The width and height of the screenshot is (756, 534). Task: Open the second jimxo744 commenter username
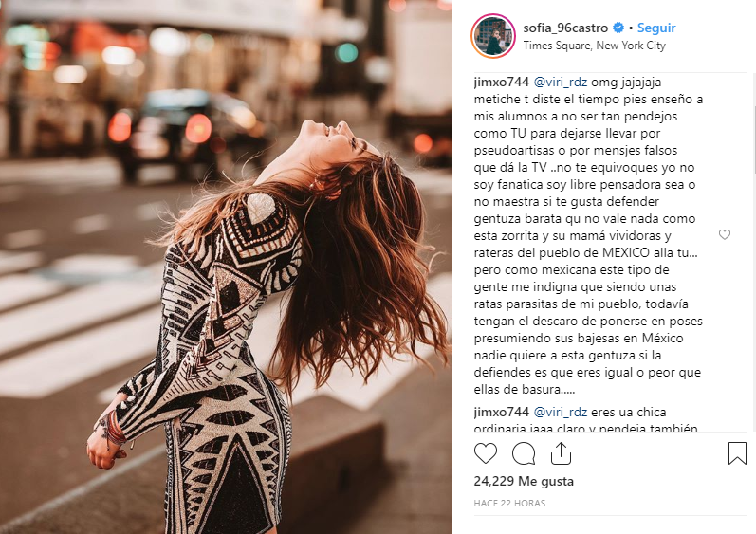[x=502, y=412]
